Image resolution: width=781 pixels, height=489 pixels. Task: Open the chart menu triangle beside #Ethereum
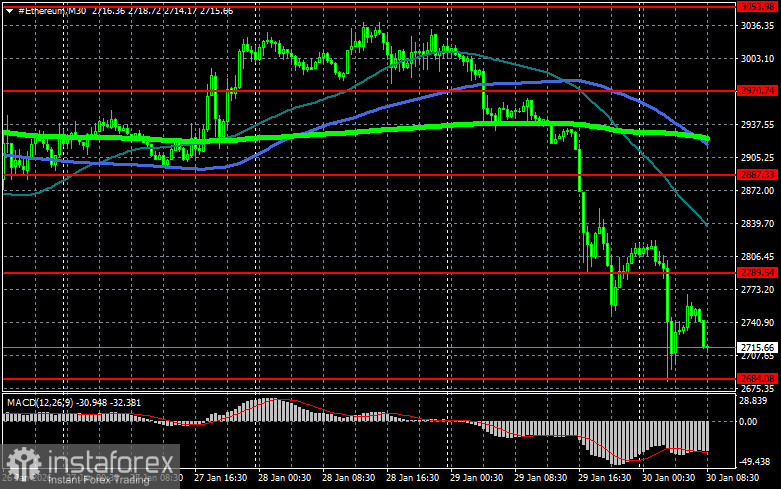(9, 10)
